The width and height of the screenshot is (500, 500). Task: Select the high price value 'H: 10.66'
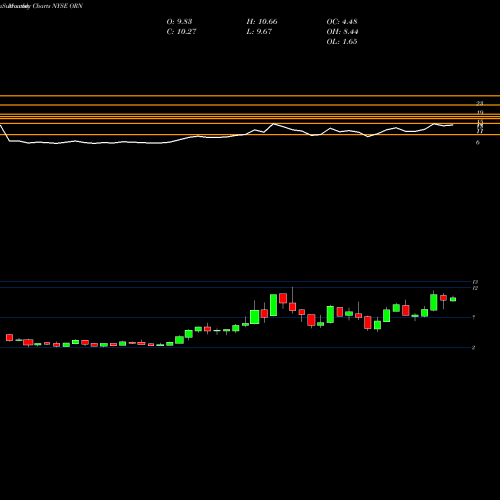[262, 21]
